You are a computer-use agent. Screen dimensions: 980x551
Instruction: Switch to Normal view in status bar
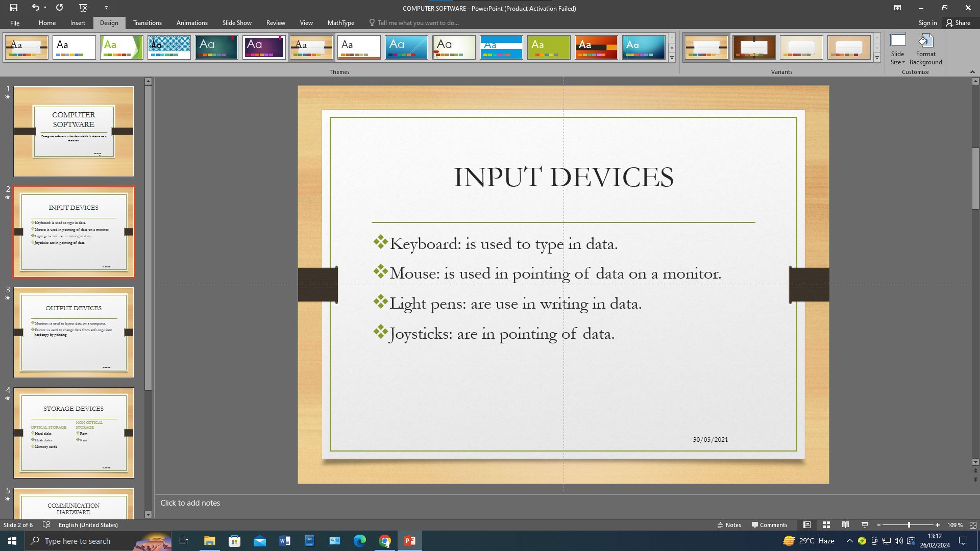click(807, 525)
